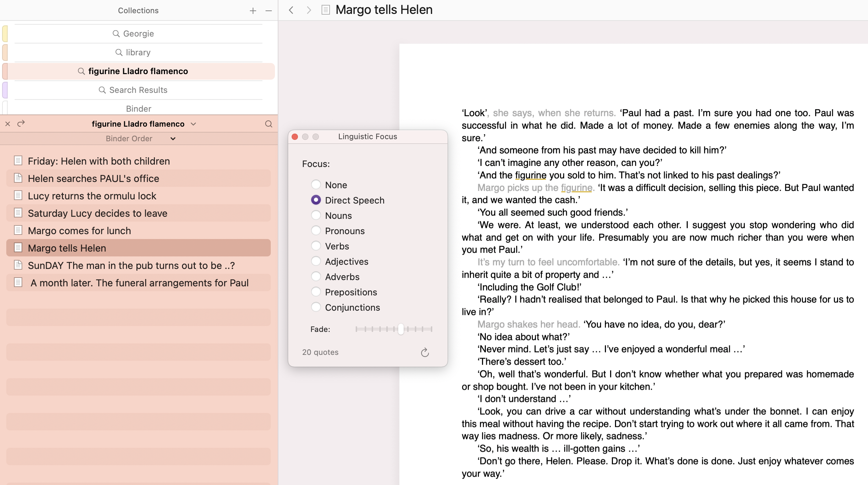This screenshot has width=868, height=485.
Task: Choose Nouns focus radio button
Action: pyautogui.click(x=316, y=215)
